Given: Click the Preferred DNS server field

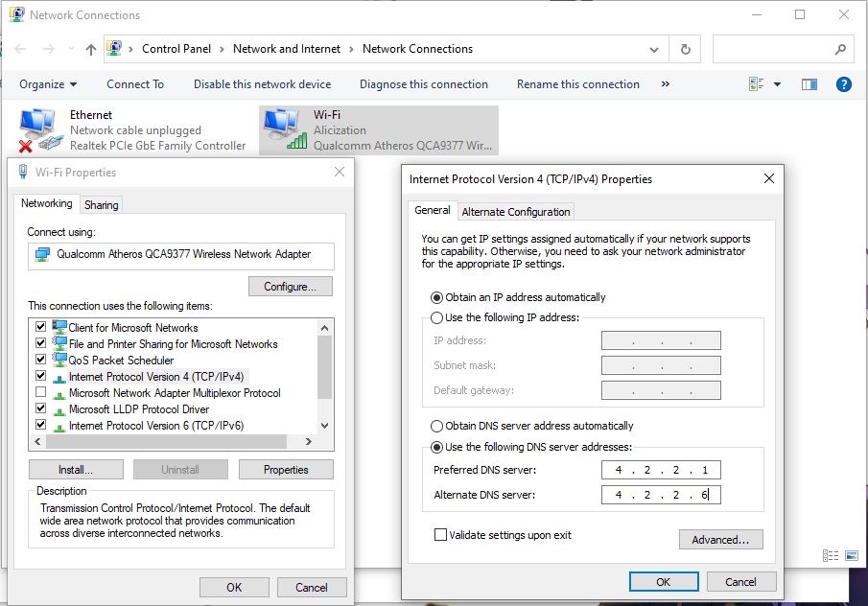Looking at the screenshot, I should (661, 470).
